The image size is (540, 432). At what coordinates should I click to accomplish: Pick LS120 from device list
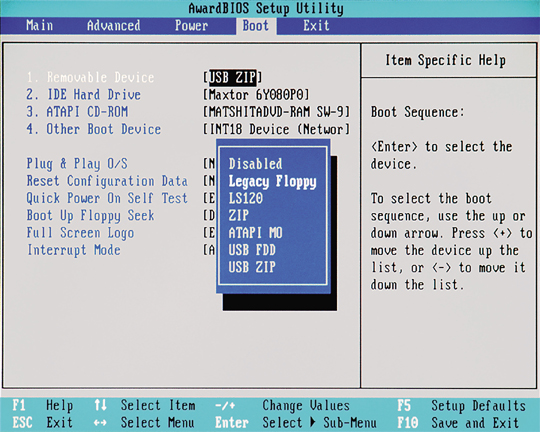[x=246, y=198]
